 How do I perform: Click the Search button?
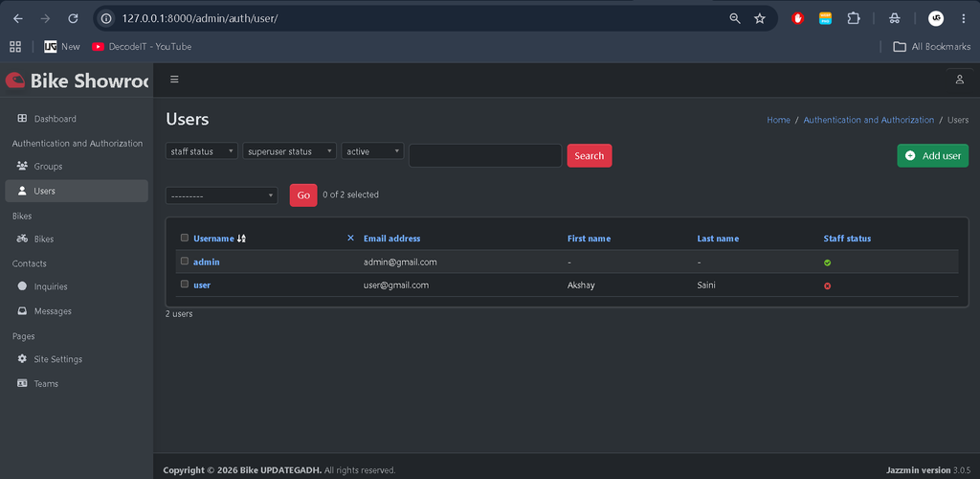tap(590, 156)
